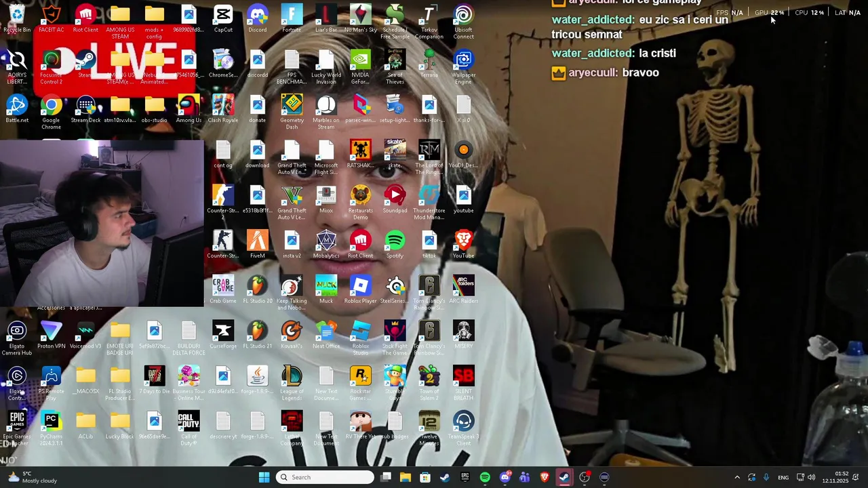The width and height of the screenshot is (868, 488).
Task: Launch SILENT BREATH shortcut
Action: coord(464,384)
